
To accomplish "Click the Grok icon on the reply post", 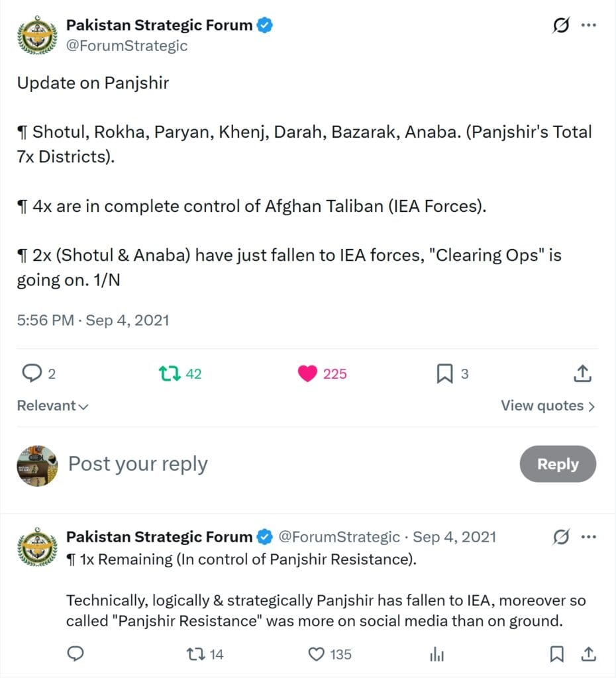I will tap(560, 537).
